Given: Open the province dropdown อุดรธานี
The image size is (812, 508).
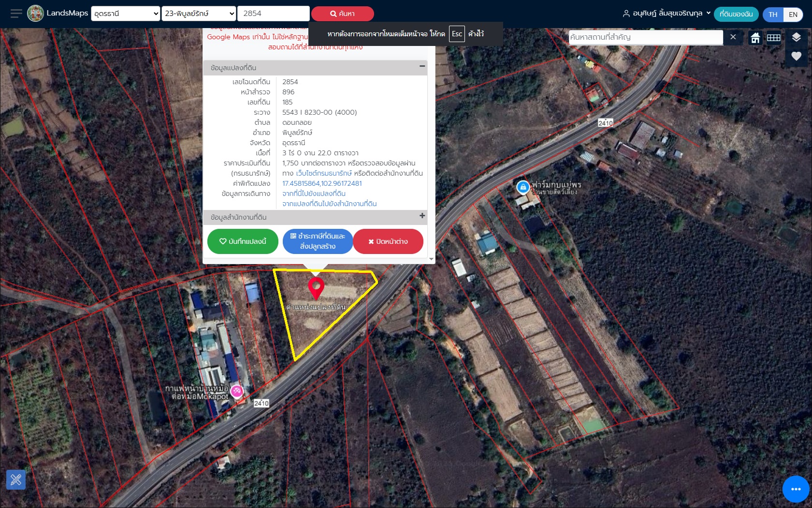Looking at the screenshot, I should 126,14.
